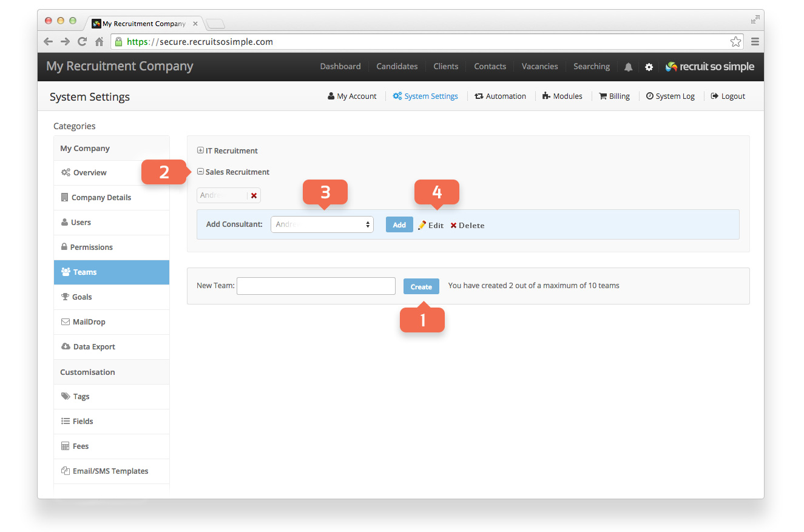
Task: Open the Candidates menu
Action: 397,67
